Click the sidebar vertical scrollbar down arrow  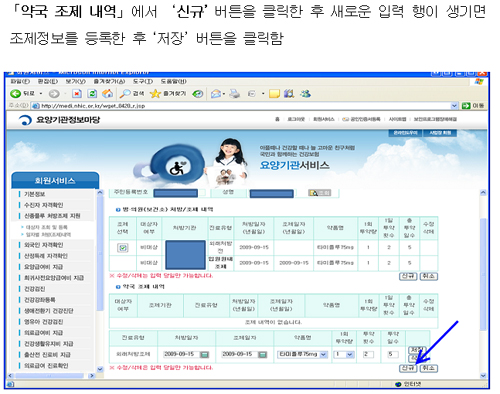[x=100, y=369]
